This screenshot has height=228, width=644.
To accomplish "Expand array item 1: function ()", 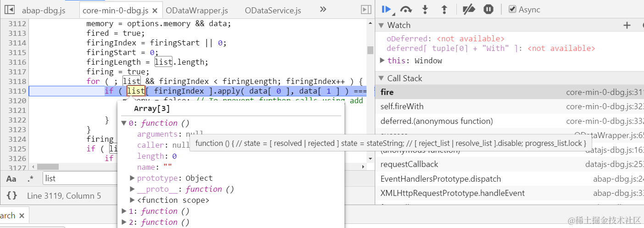I will pos(124,211).
